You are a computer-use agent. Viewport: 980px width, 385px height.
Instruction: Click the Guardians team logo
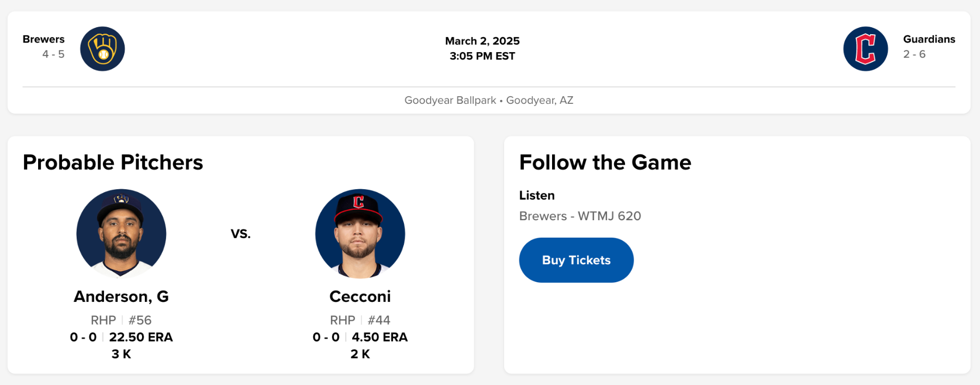tap(865, 49)
